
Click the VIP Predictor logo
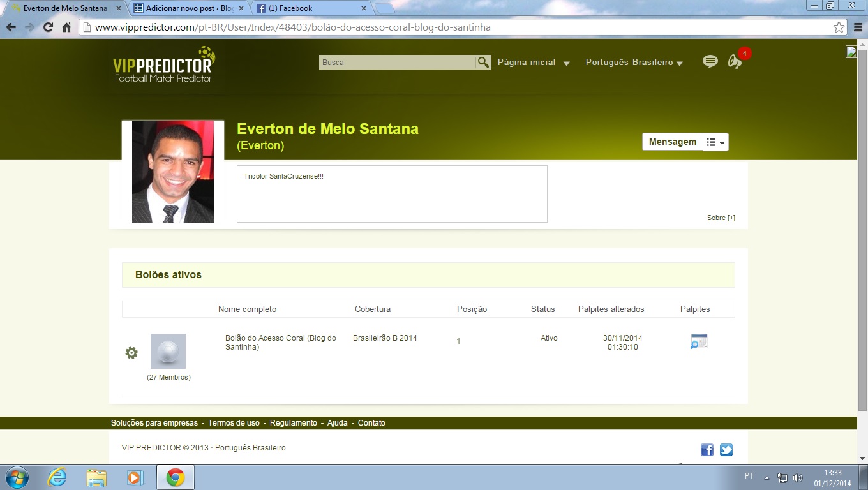(x=163, y=65)
